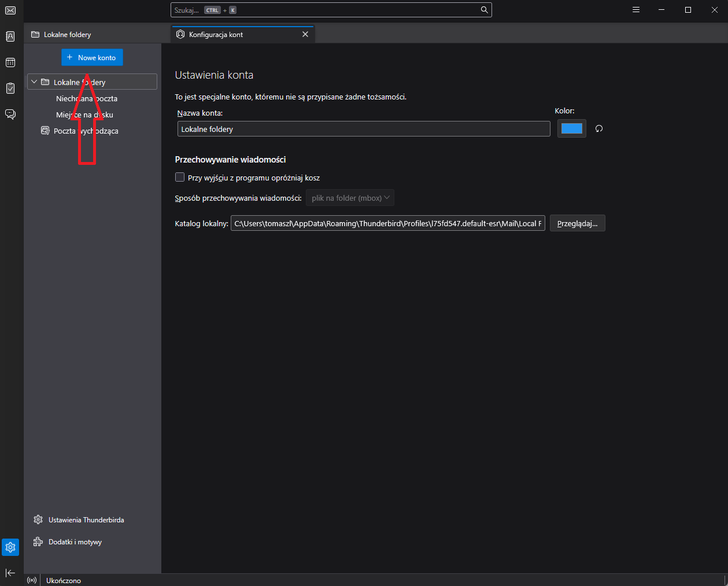This screenshot has height=586, width=728.
Task: Click the Nazwa konta input field
Action: [363, 129]
